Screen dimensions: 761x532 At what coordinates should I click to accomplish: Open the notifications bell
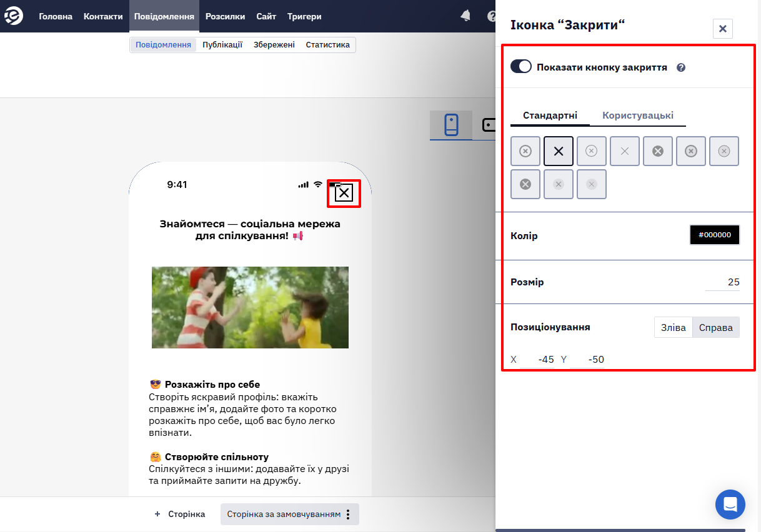tap(465, 16)
